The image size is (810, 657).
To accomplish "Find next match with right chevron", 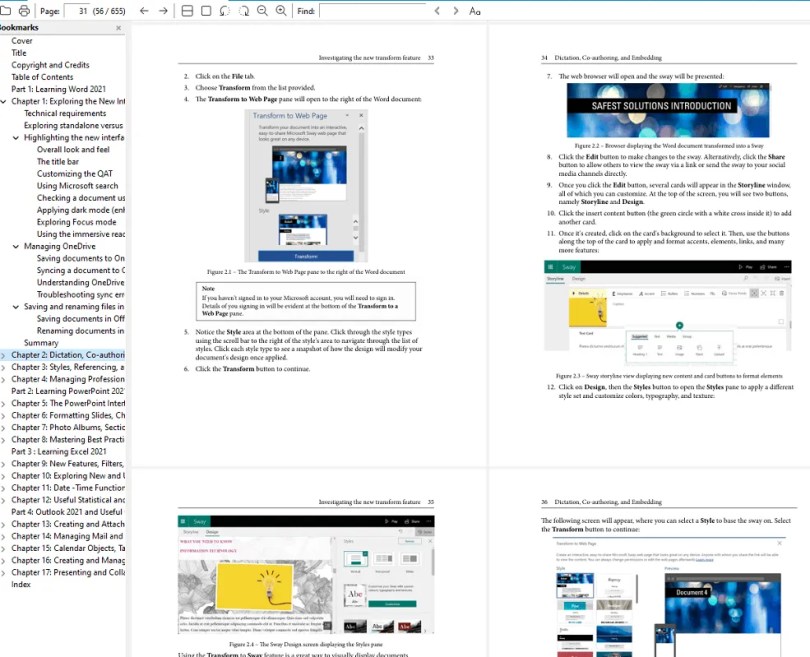I will 456,11.
